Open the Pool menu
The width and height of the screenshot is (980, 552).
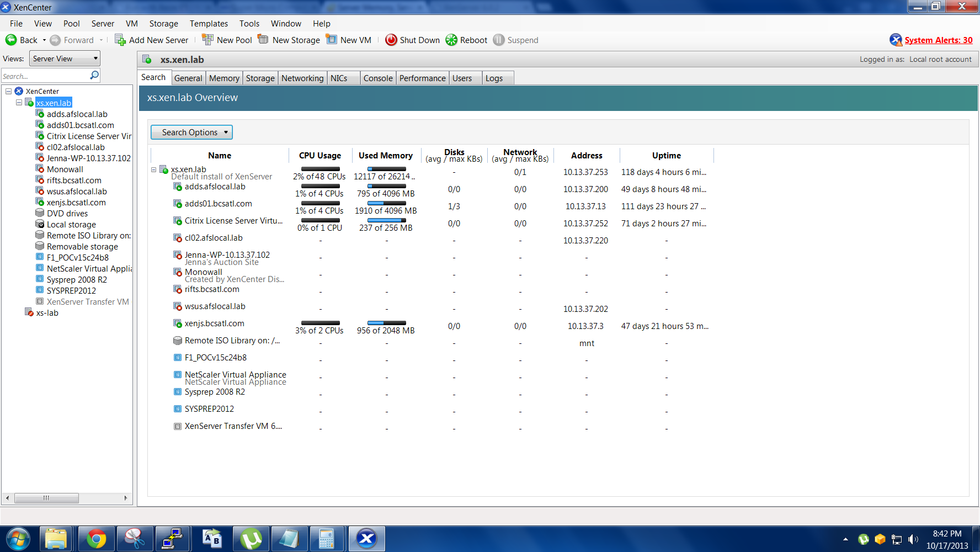coord(71,24)
